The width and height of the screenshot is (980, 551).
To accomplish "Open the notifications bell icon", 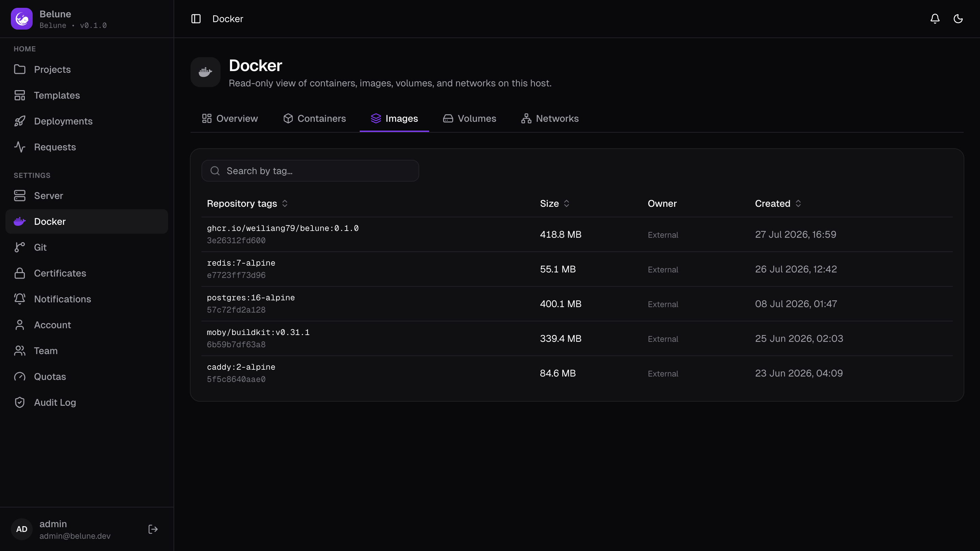I will 935,19.
